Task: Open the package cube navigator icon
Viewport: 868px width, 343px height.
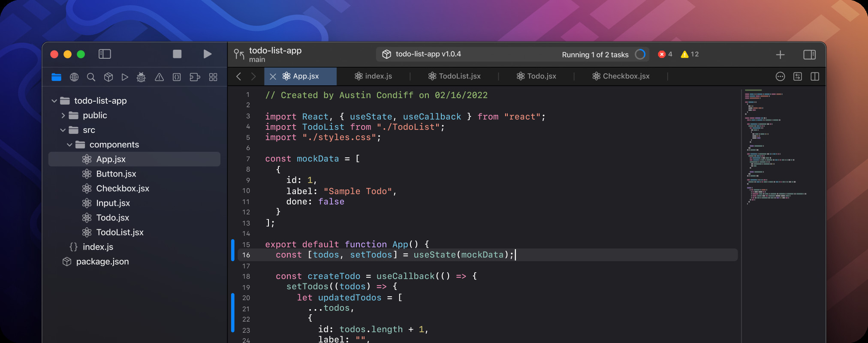Action: (108, 77)
